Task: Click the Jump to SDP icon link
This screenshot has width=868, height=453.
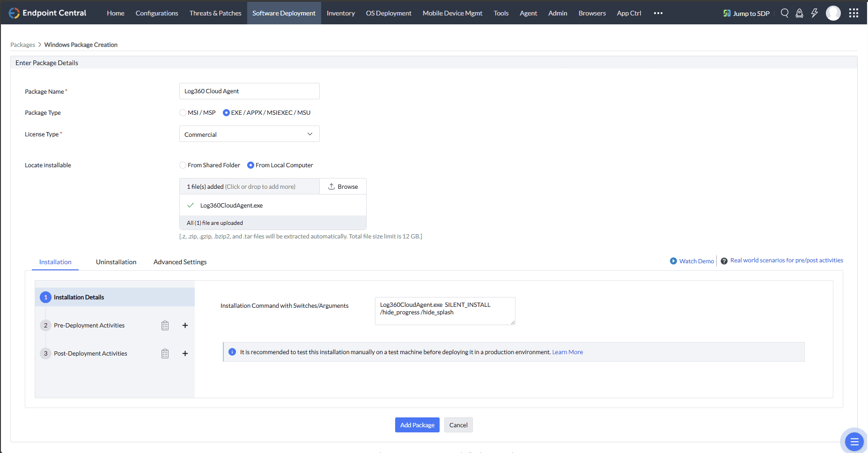Action: [746, 13]
